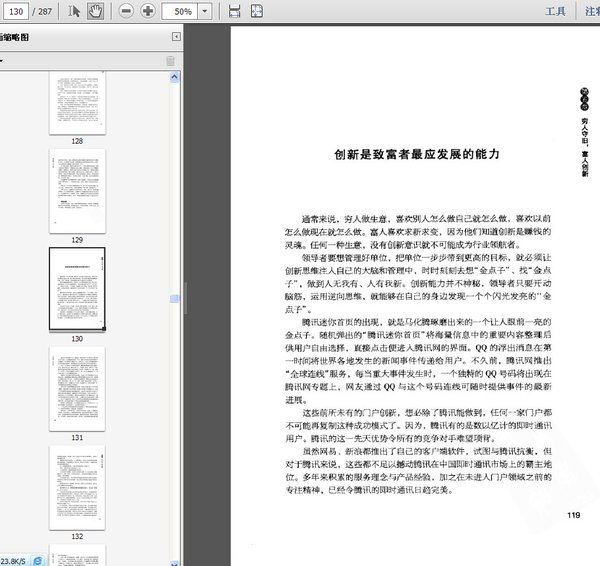Image resolution: width=600 pixels, height=566 pixels.
Task: Select page 130 thumbnail
Action: coord(77,289)
